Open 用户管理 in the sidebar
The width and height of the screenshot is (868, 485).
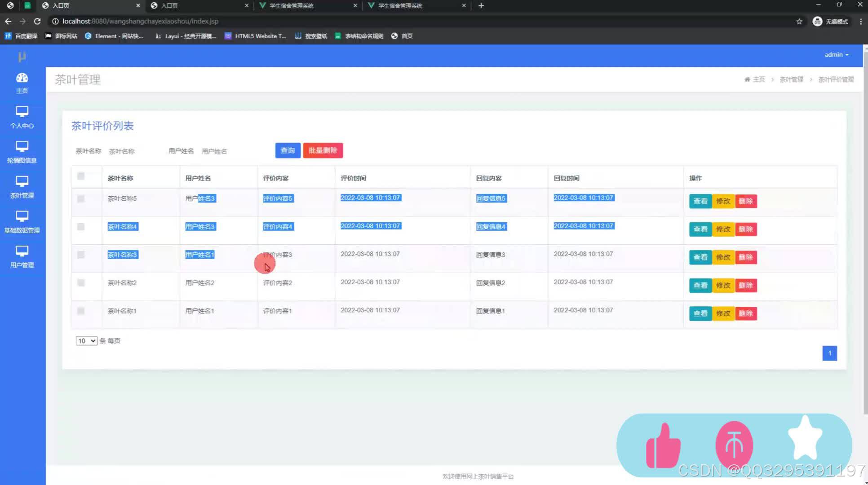22,257
